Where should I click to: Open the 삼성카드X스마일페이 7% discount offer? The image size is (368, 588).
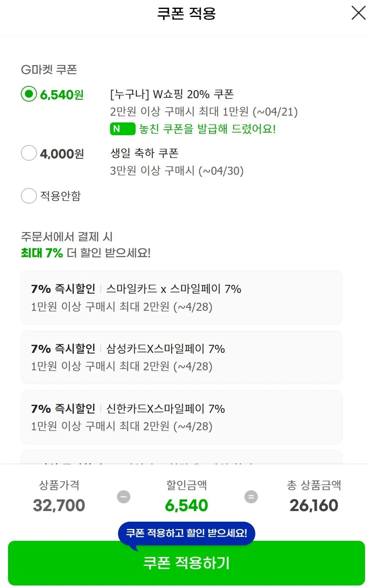(181, 357)
